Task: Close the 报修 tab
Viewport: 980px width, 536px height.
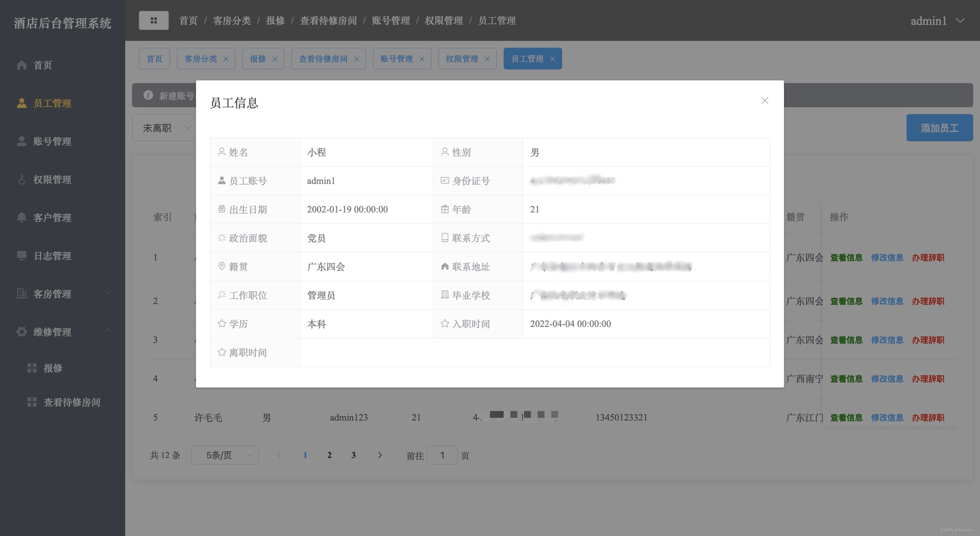Action: 275,59
